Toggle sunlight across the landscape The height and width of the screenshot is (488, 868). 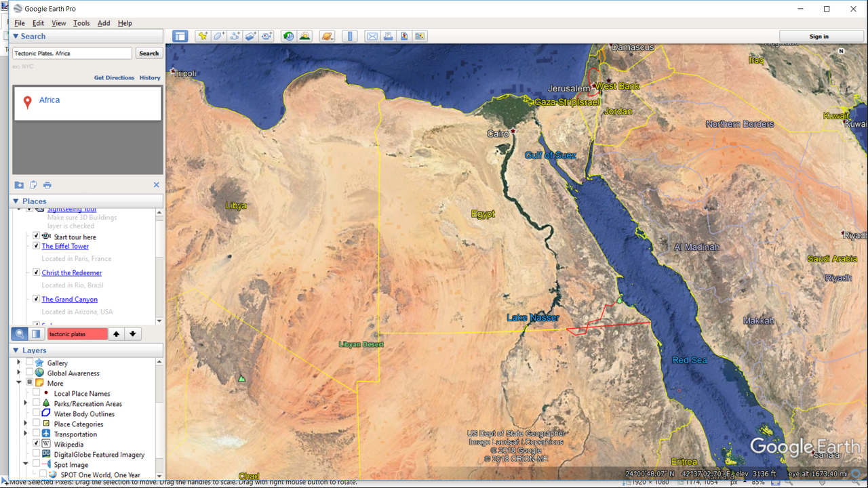(305, 37)
